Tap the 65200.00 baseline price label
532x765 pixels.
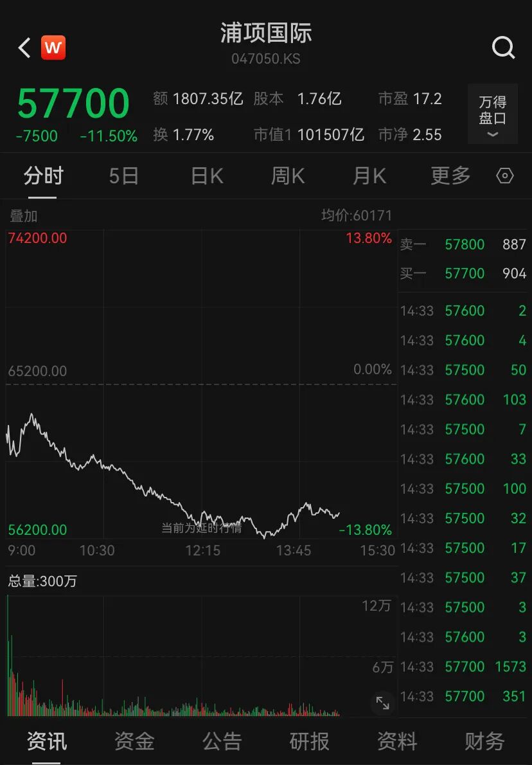[x=37, y=372]
